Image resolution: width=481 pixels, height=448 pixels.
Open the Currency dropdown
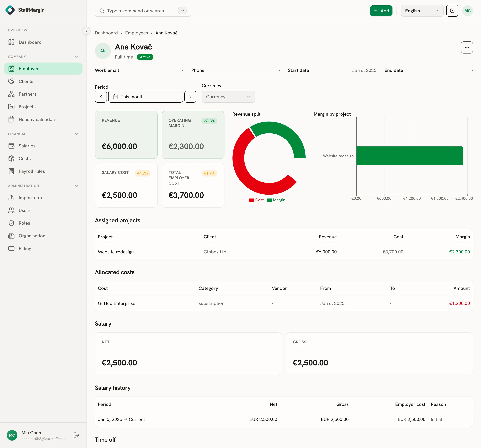coord(228,97)
